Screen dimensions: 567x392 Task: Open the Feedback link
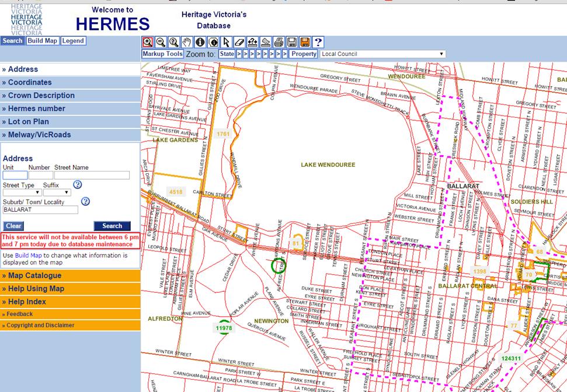19,314
